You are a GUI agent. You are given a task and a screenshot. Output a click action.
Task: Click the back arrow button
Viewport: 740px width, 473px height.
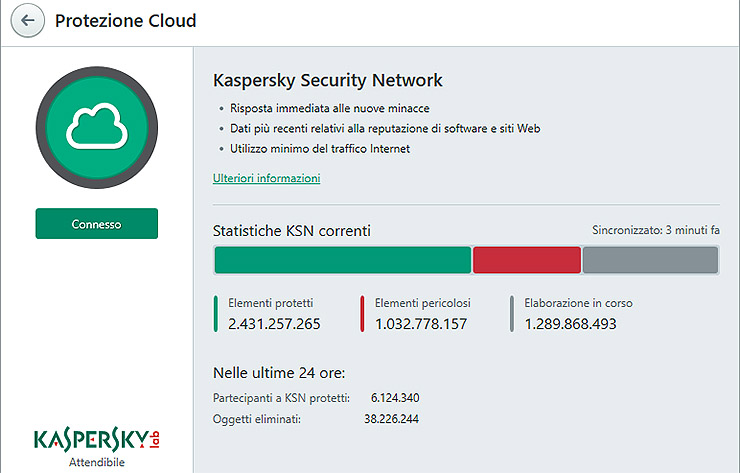coord(28,21)
